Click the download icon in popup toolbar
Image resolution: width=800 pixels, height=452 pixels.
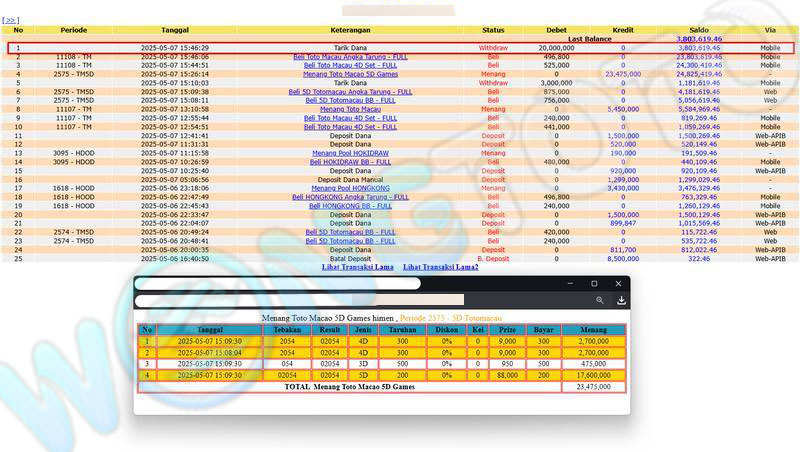621,300
